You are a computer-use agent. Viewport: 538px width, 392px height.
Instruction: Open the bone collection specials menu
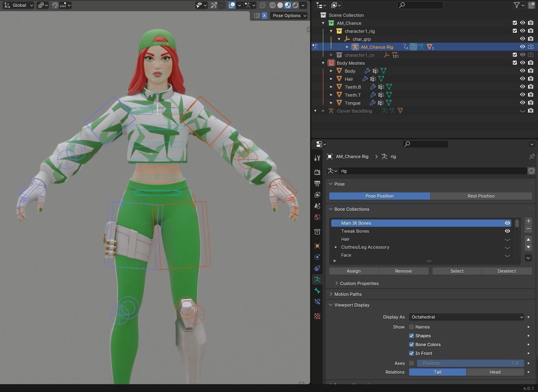(x=528, y=258)
